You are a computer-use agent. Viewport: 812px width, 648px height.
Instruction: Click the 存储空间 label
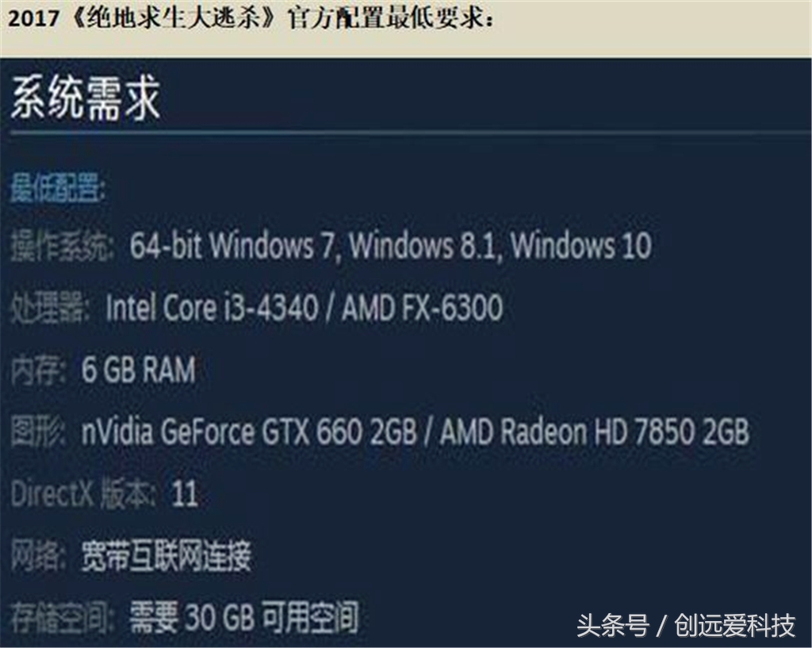(x=62, y=617)
